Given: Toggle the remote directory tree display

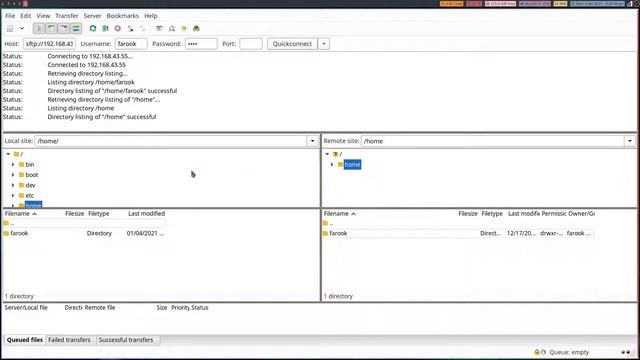Looking at the screenshot, I should point(64,29).
